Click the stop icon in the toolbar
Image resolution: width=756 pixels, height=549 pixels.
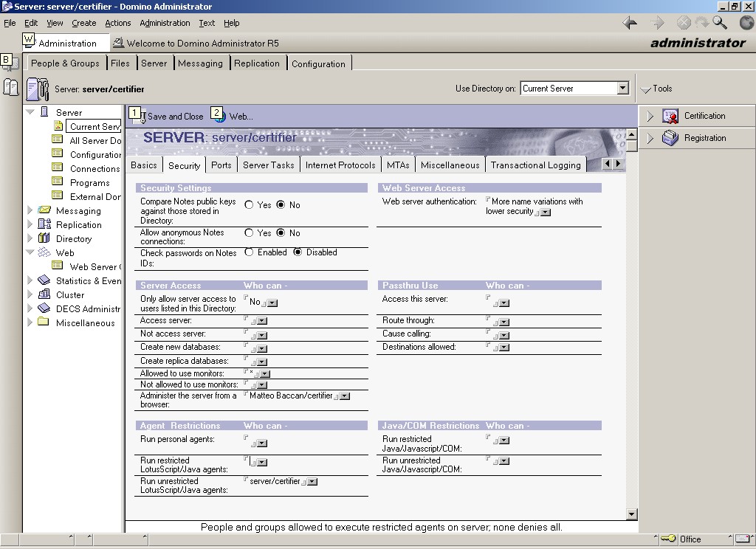pyautogui.click(x=684, y=23)
